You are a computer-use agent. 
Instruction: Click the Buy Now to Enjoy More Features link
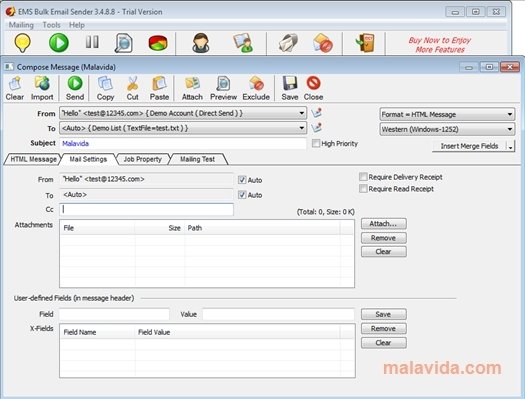(x=440, y=45)
